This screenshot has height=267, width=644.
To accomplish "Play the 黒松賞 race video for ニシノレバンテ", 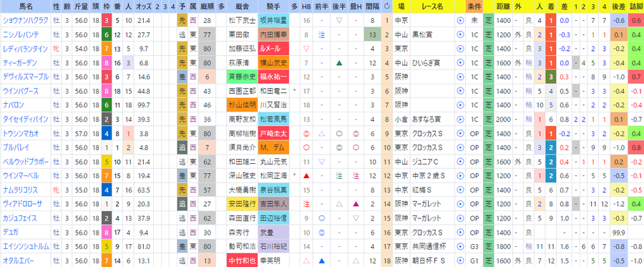I will pyautogui.click(x=460, y=34).
